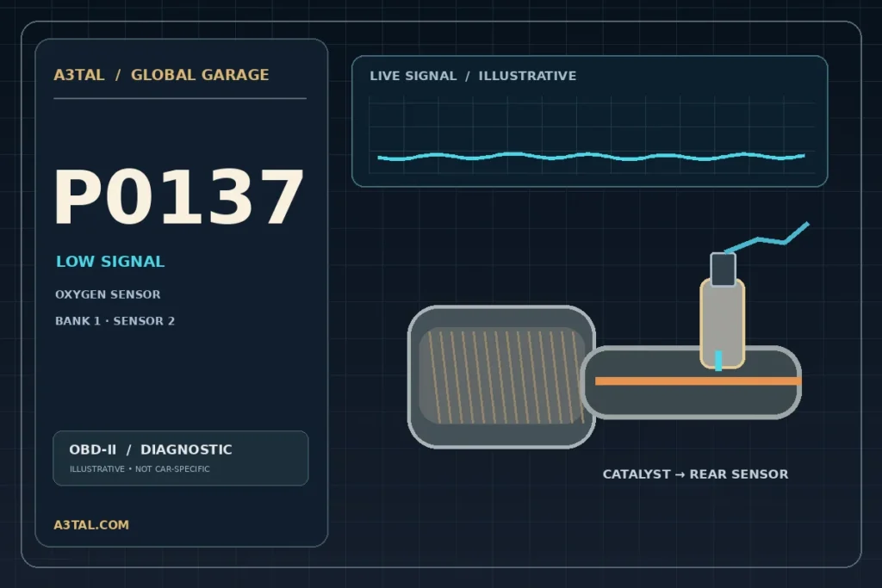Click the OXYGEN SENSOR text line

click(108, 294)
